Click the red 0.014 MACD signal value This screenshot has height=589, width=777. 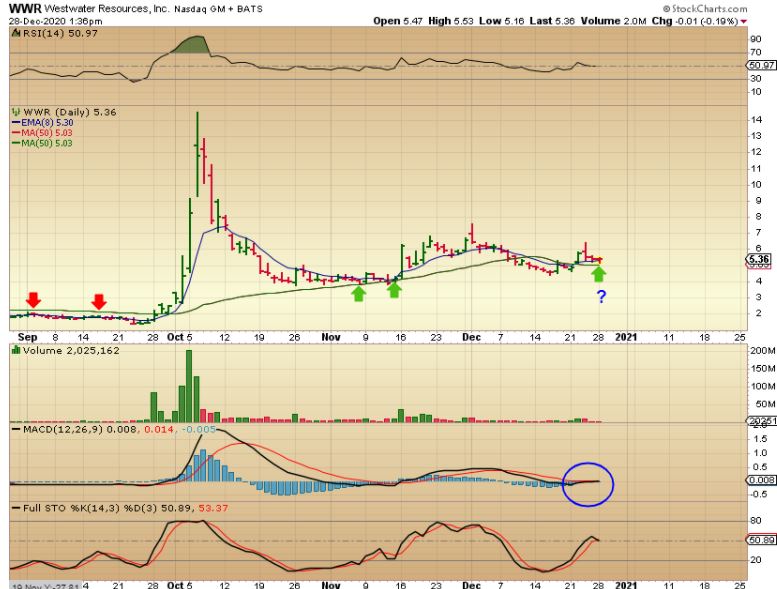point(159,429)
